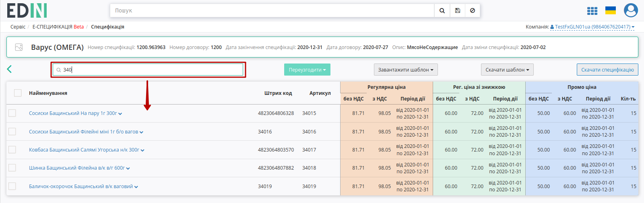Open the Завантажити шаблон dropdown

click(x=406, y=70)
